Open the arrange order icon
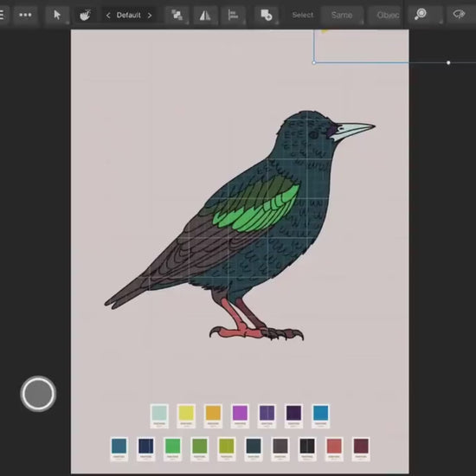Image resolution: width=476 pixels, height=476 pixels. coord(177,15)
